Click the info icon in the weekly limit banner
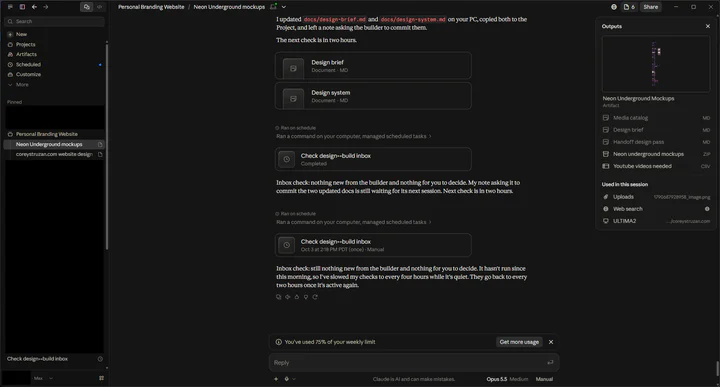This screenshot has width=720, height=387. click(278, 342)
